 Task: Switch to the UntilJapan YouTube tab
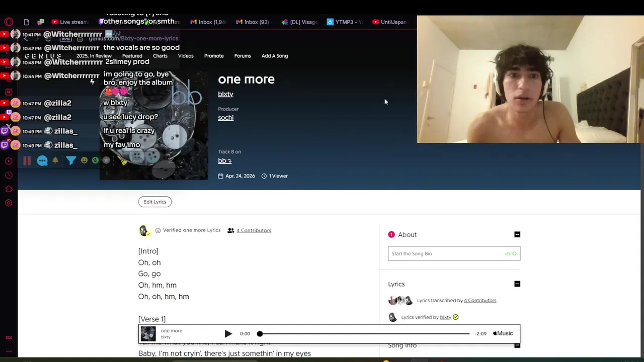click(389, 22)
